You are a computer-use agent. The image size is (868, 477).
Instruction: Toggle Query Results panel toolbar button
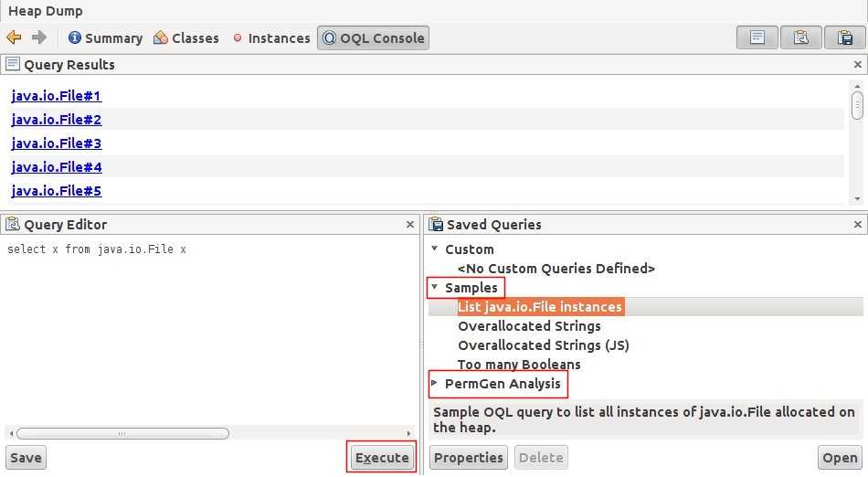click(x=757, y=37)
